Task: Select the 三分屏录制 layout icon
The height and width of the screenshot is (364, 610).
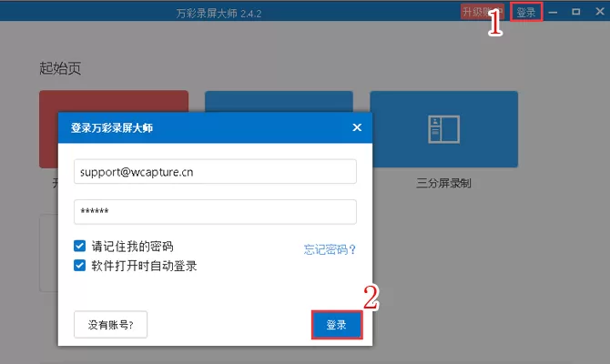Action: 444,129
